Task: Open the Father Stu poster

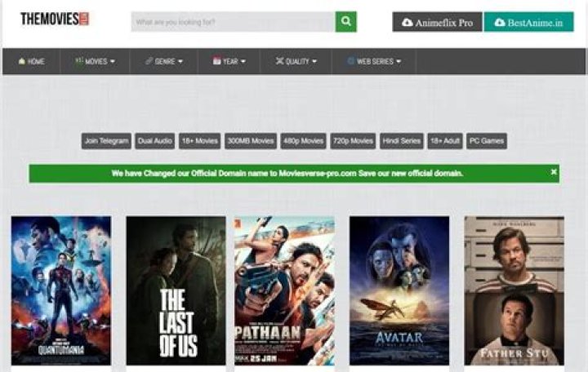Action: pos(514,290)
